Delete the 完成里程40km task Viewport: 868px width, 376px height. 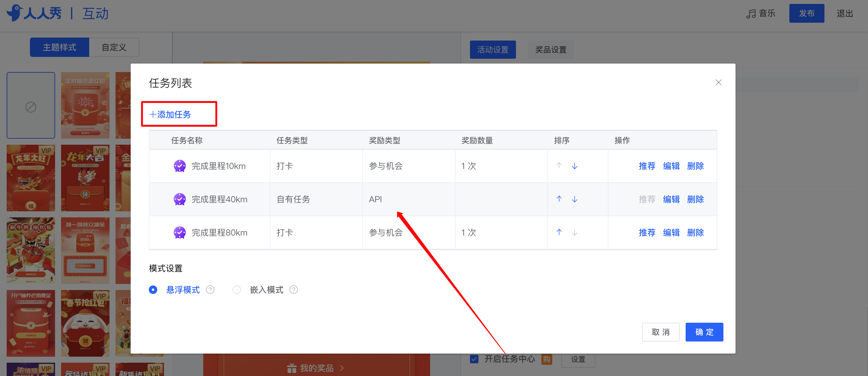pos(696,199)
